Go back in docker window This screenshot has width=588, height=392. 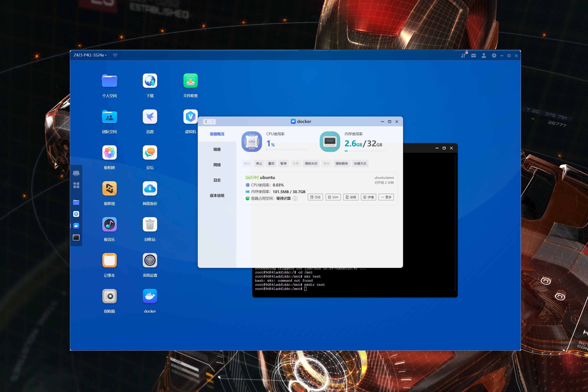[x=206, y=121]
